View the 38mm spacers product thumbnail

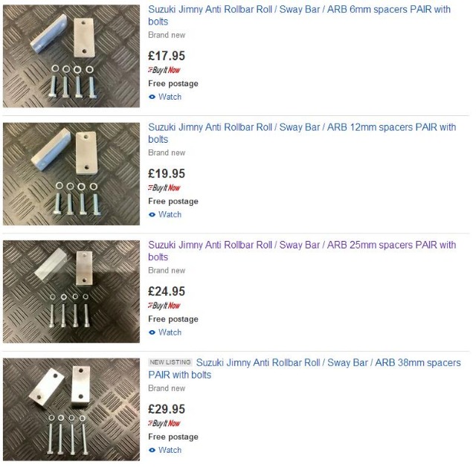coord(71,410)
